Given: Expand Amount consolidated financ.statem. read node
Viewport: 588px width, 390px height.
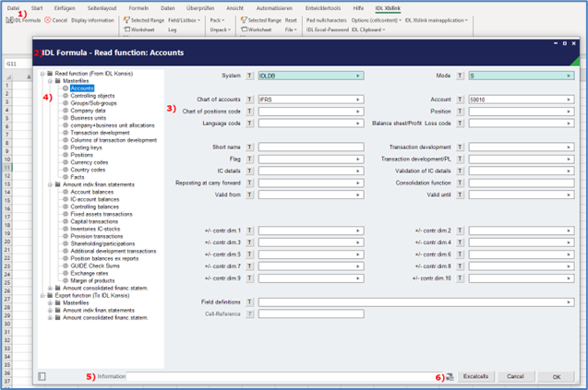Looking at the screenshot, I should tap(50, 288).
